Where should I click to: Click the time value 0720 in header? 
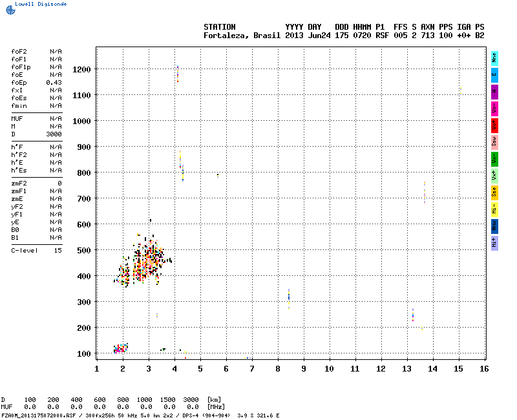(362, 36)
